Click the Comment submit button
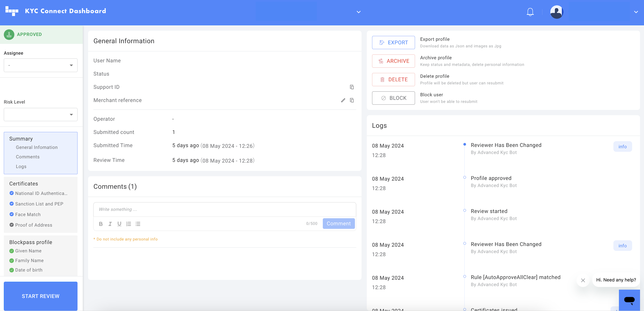644x311 pixels. click(338, 224)
